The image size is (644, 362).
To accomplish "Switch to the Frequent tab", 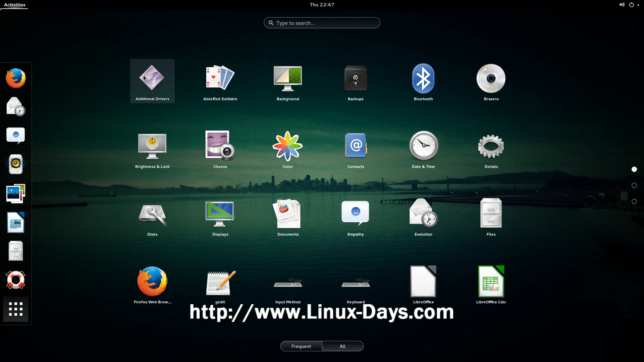I will point(301,346).
